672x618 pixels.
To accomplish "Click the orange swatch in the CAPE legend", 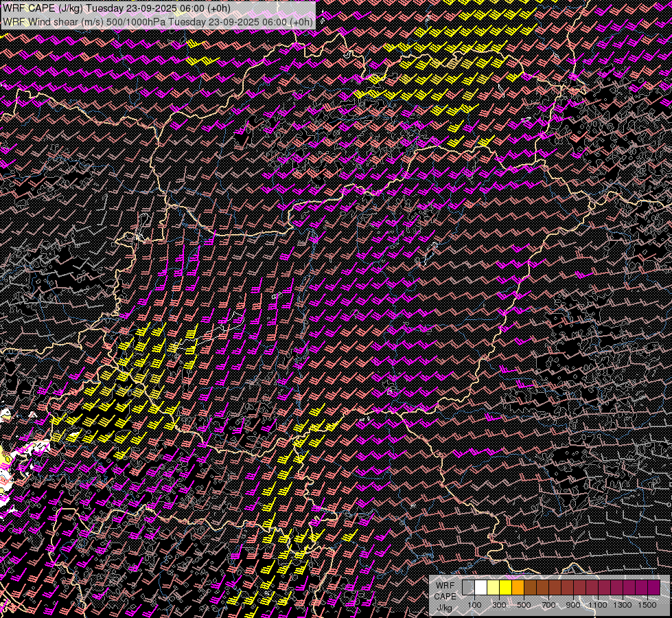I will [518, 588].
